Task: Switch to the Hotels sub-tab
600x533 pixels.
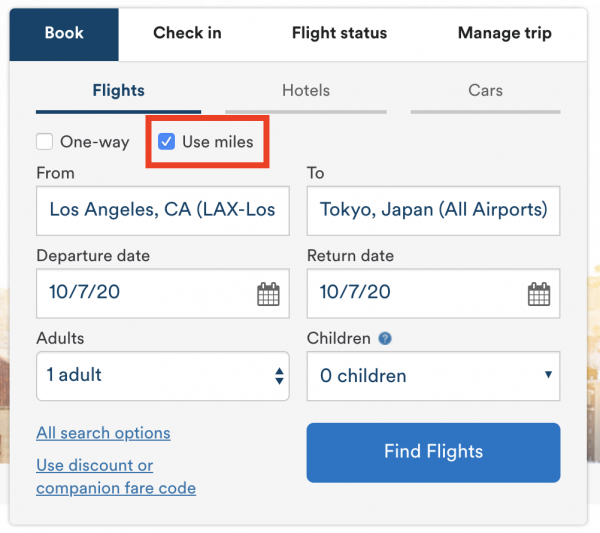Action: point(306,91)
